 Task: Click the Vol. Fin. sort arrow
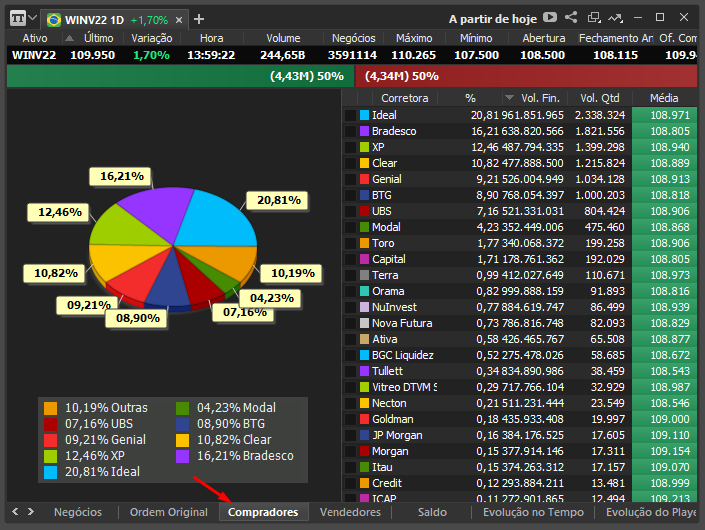point(509,98)
